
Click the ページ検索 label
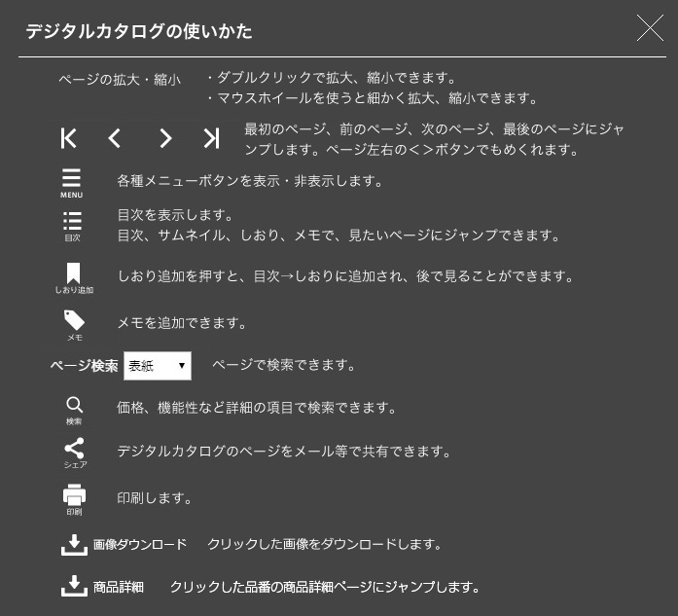[x=85, y=366]
